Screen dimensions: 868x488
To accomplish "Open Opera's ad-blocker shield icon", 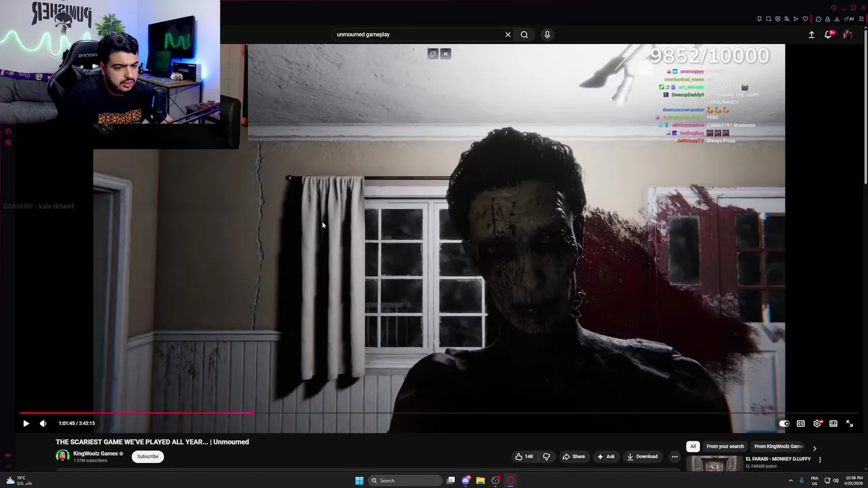I will coord(778,19).
